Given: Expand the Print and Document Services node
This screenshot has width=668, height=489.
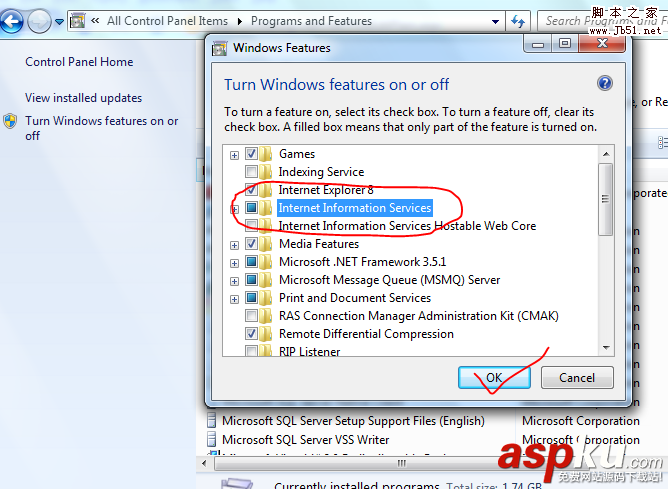Looking at the screenshot, I should pyautogui.click(x=234, y=299).
